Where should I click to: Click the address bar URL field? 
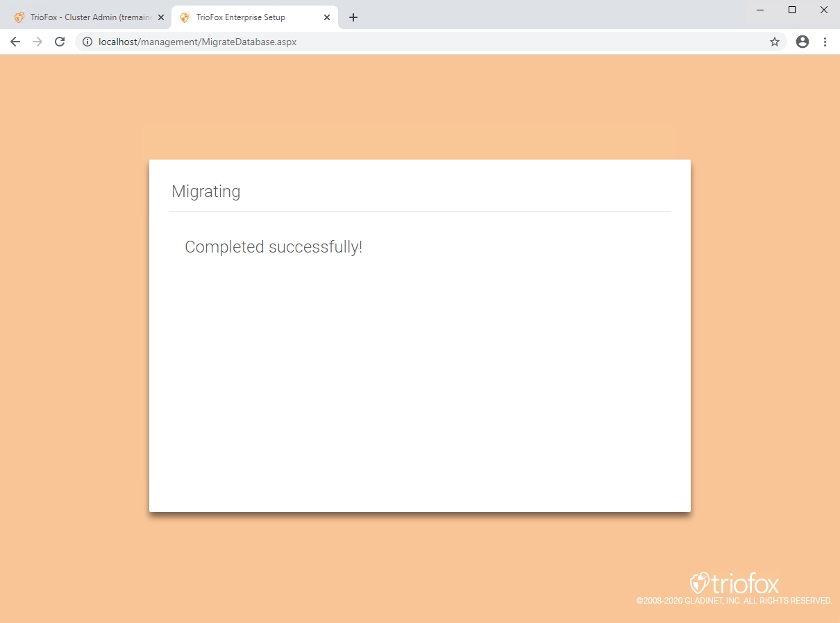click(430, 42)
